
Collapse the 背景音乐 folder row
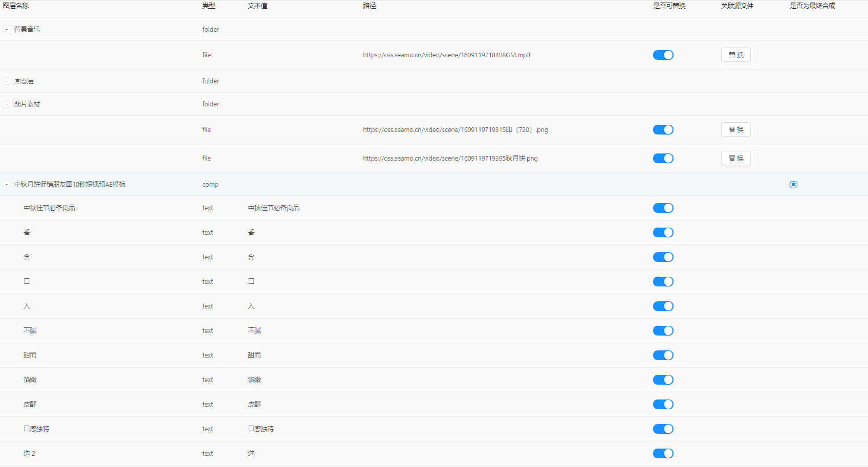pos(7,30)
